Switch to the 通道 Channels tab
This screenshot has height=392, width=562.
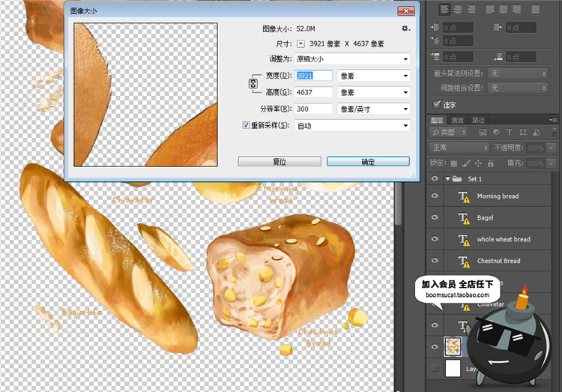(x=457, y=120)
